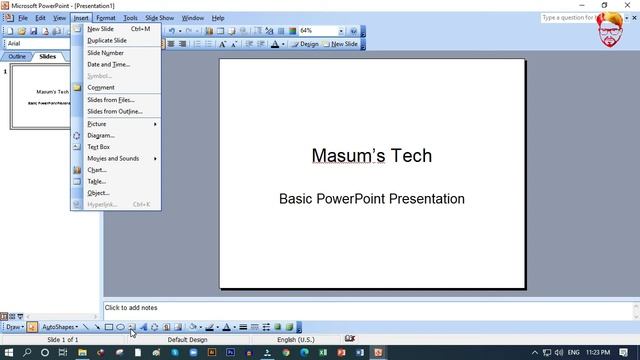Open the Fill Color dropdown arrow
The width and height of the screenshot is (640, 360).
click(200, 327)
